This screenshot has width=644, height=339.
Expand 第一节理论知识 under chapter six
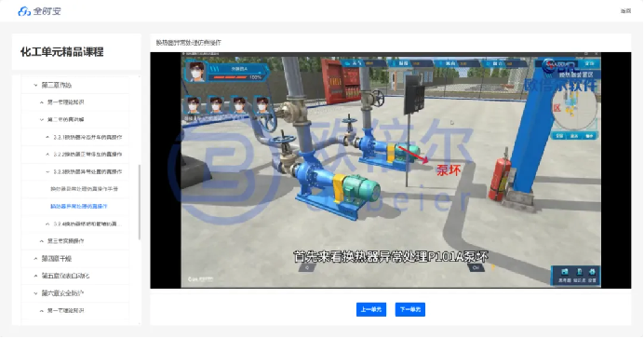[x=42, y=311]
